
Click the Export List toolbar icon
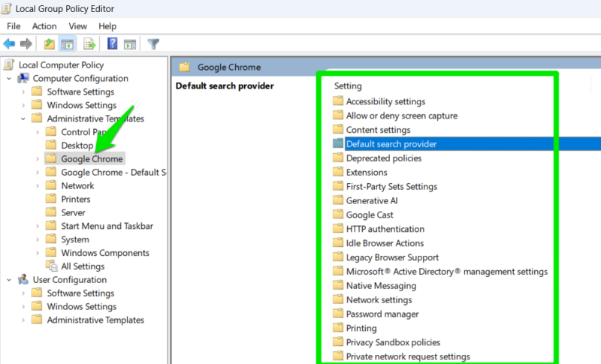89,44
